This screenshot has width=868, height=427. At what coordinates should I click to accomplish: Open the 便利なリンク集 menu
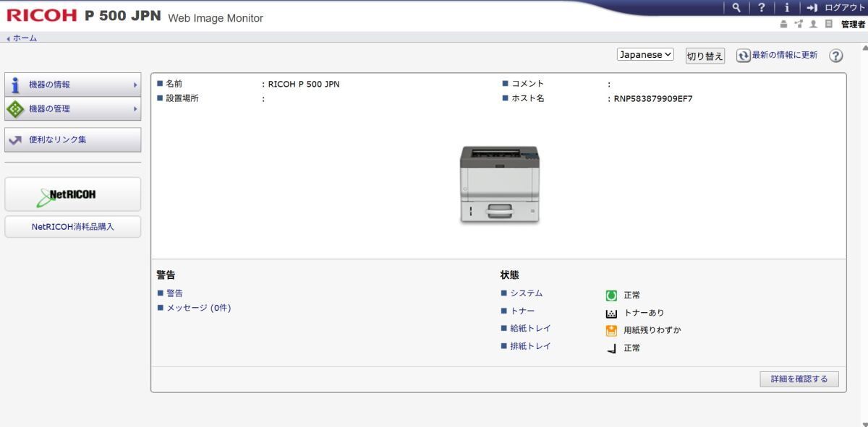pos(73,140)
